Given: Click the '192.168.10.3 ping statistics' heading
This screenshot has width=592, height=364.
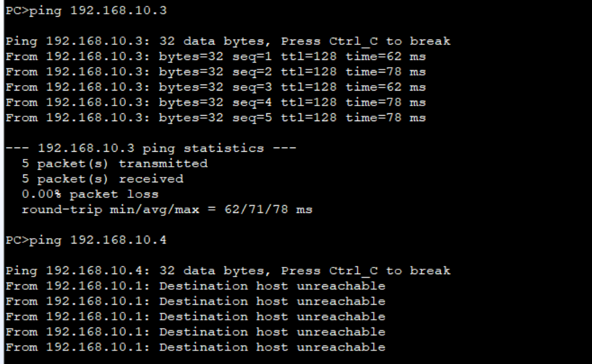Looking at the screenshot, I should click(x=151, y=148).
